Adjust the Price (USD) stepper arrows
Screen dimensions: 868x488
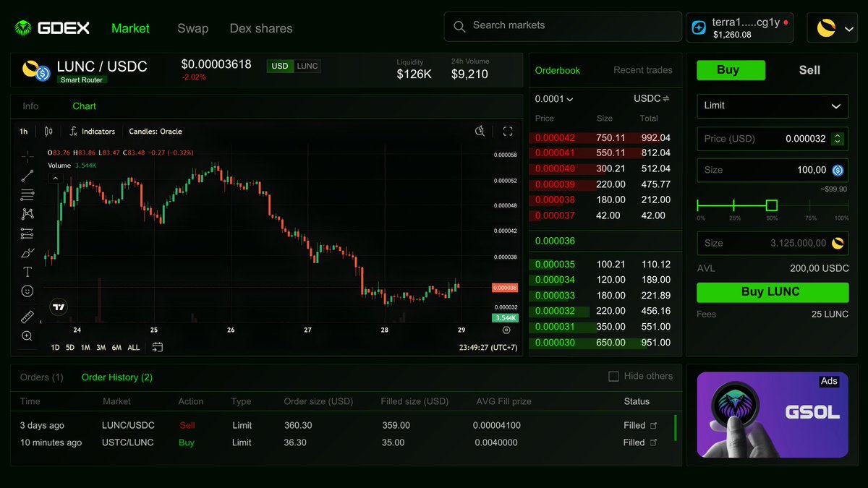(838, 139)
